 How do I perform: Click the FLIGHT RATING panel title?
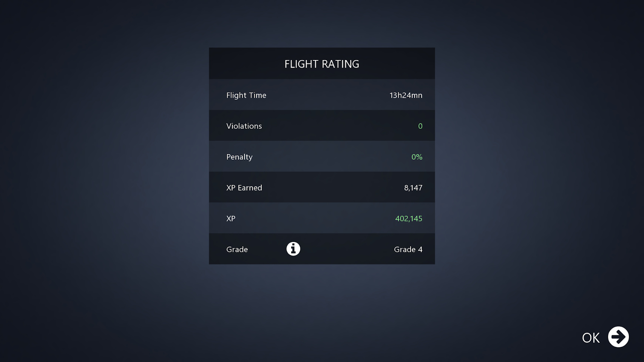point(322,64)
